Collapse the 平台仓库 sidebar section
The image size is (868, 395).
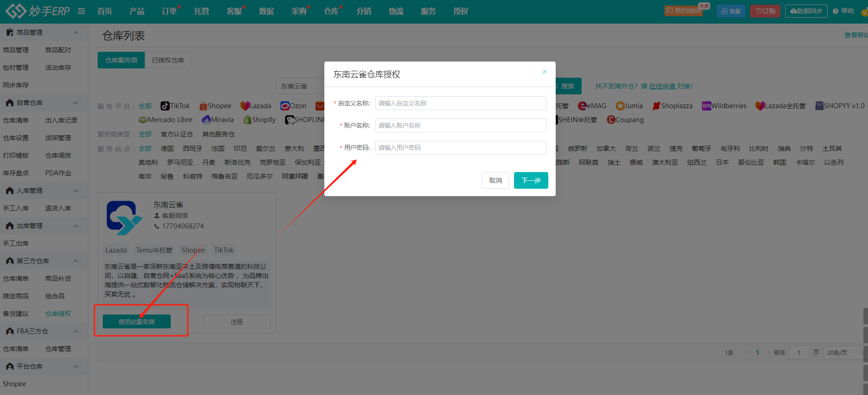(x=76, y=366)
